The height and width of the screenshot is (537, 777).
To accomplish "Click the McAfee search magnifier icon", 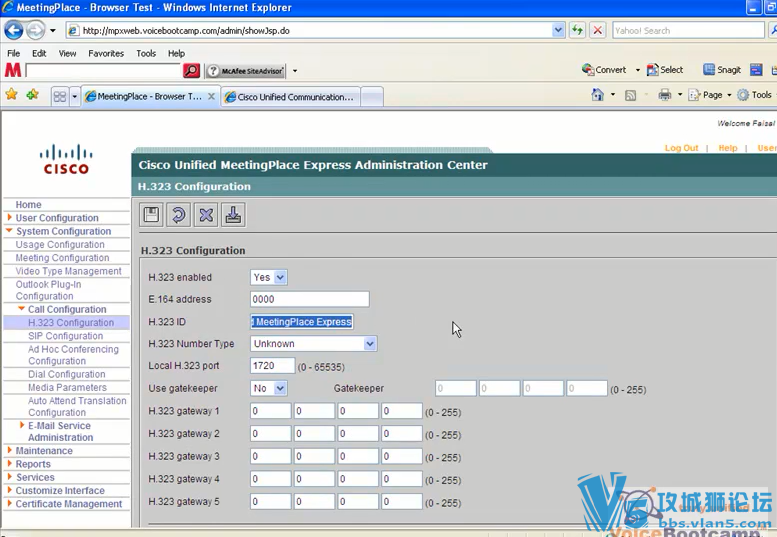I will [191, 71].
